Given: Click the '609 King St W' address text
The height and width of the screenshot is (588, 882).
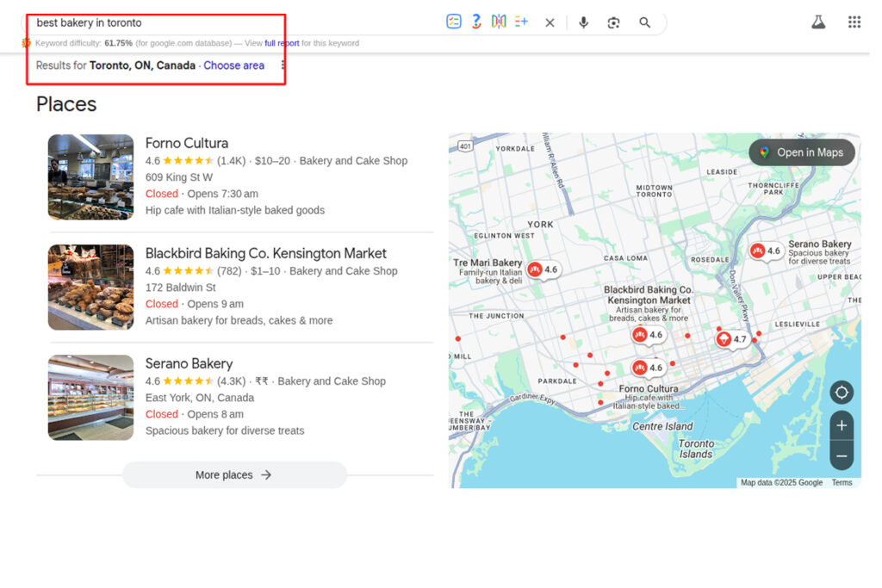Looking at the screenshot, I should click(179, 177).
